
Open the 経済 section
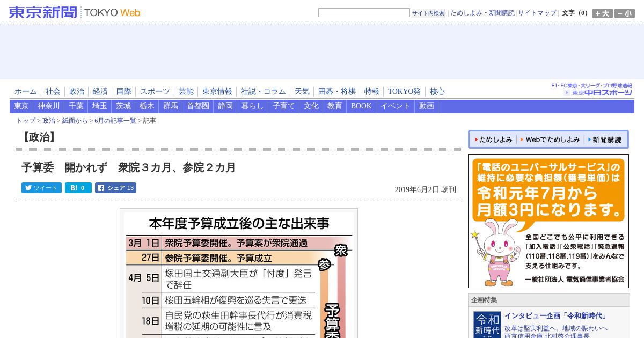point(100,92)
